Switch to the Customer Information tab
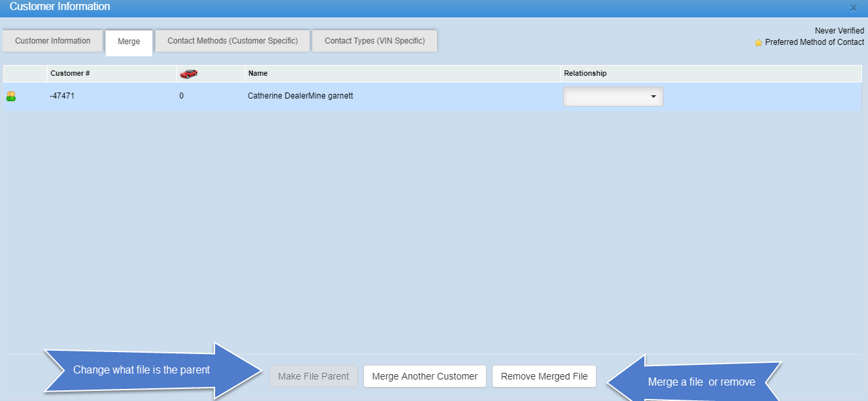The image size is (868, 401). [52, 41]
